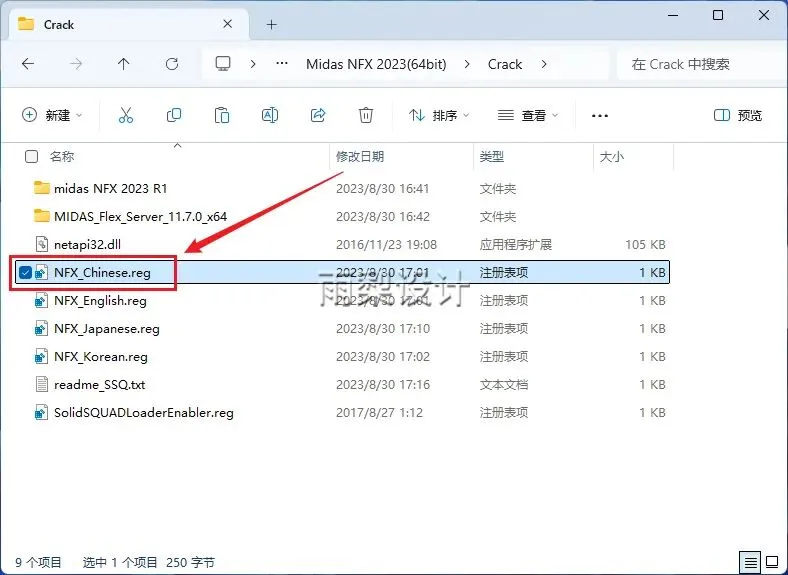Select folder name MIDAS_Flex_Server_11.7.0_x64
788x575 pixels.
[x=141, y=216]
